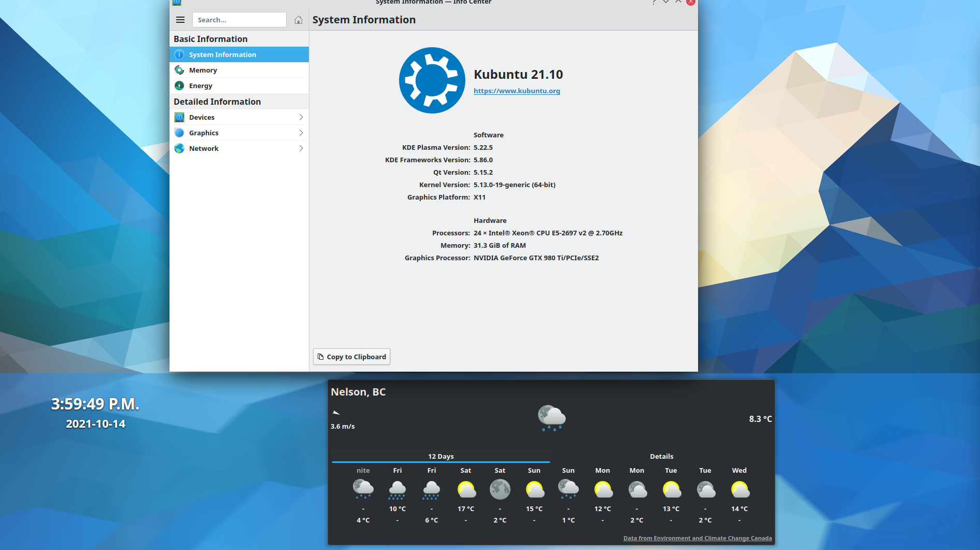The image size is (980, 550).
Task: Open the kubuntu.org link
Action: (x=517, y=91)
